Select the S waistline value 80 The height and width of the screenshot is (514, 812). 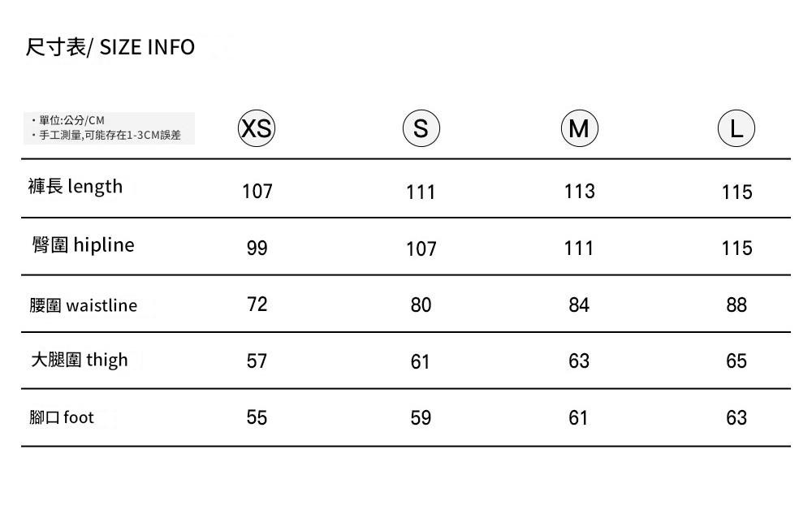pyautogui.click(x=421, y=305)
